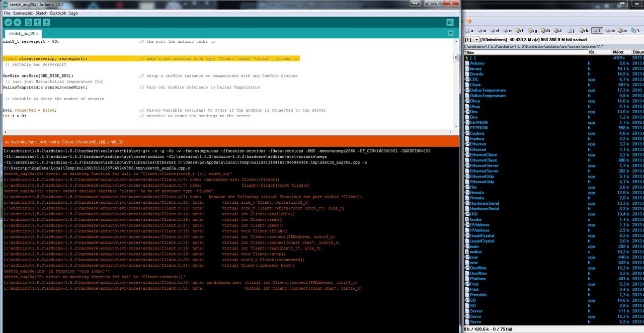644x333 pixels.
Task: Switch to drive k in file manager
Action: click(x=584, y=31)
